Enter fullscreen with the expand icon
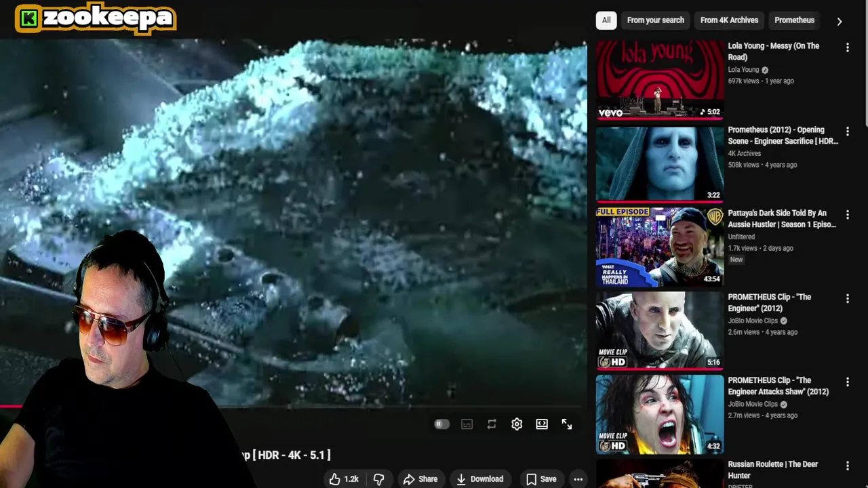Screen dimensions: 868x488 coord(567,424)
